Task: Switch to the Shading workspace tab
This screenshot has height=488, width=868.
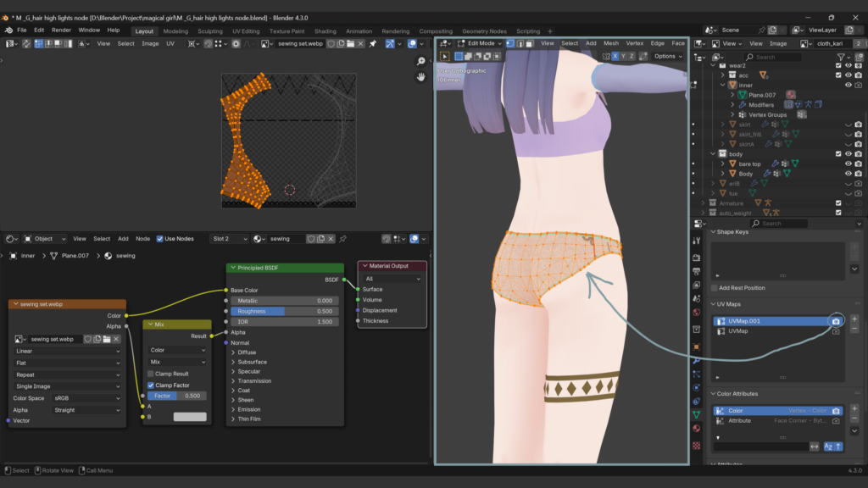Action: pos(325,31)
